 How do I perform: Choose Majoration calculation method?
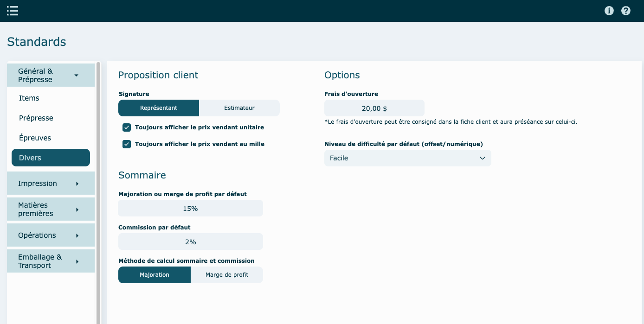click(x=155, y=275)
